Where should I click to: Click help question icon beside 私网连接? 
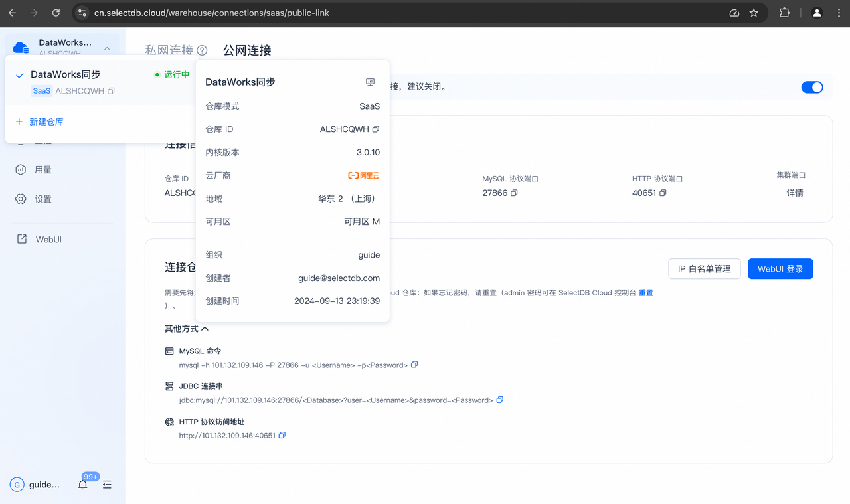point(202,50)
